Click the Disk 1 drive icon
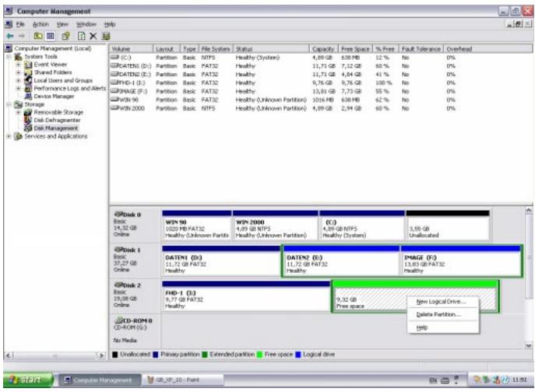The width and height of the screenshot is (535, 392). (118, 250)
